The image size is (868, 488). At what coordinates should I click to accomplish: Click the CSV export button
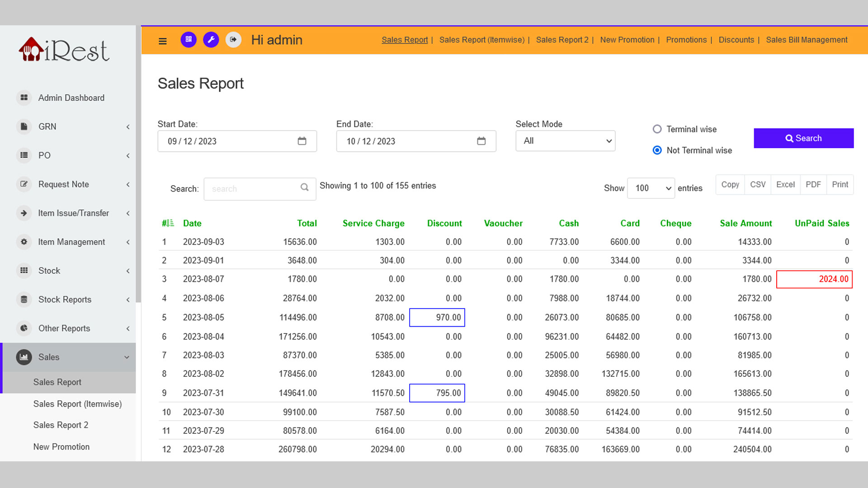[758, 184]
